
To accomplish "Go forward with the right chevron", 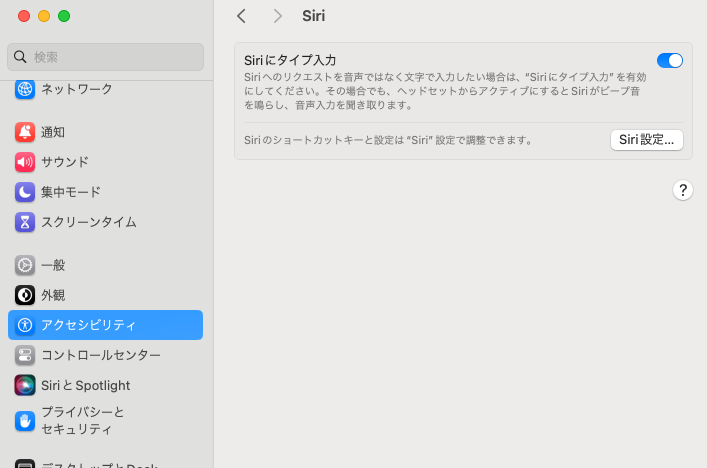I will [x=278, y=16].
